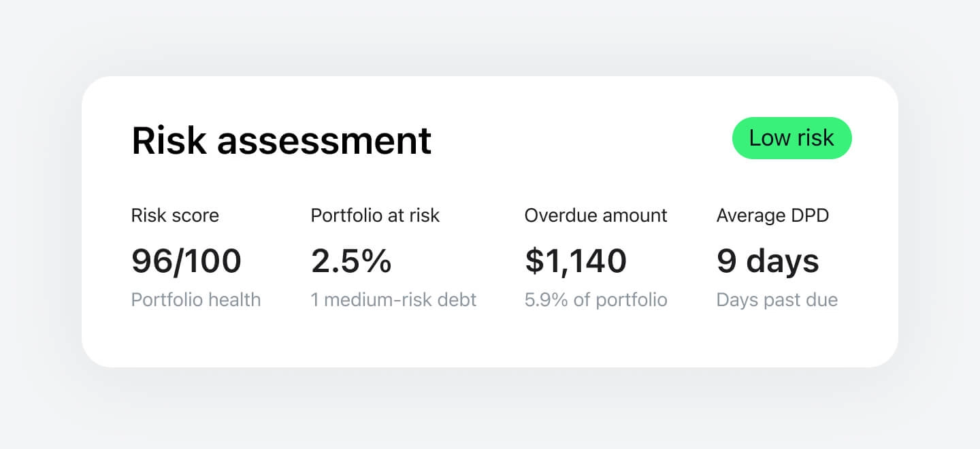980x449 pixels.
Task: Select the Days past due caption
Action: click(777, 299)
